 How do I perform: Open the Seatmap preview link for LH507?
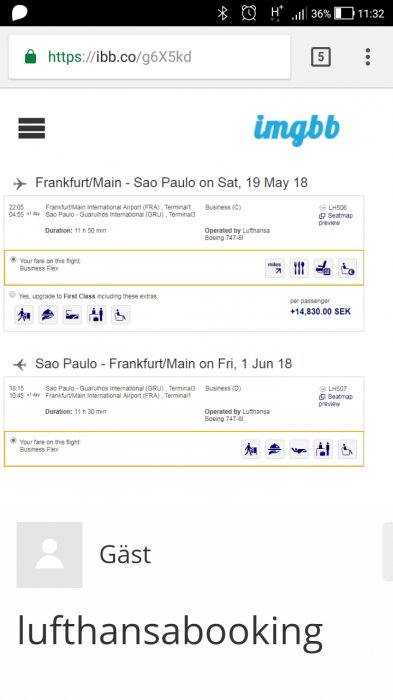point(336,400)
